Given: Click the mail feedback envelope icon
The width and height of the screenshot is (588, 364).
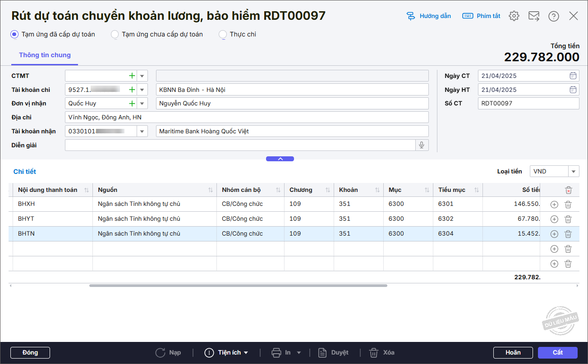Looking at the screenshot, I should pyautogui.click(x=534, y=16).
